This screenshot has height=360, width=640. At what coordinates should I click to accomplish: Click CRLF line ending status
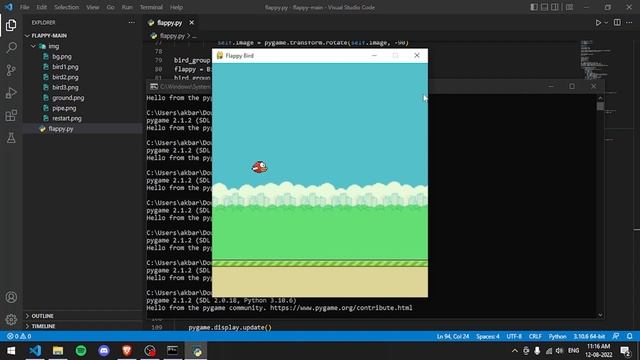pos(535,336)
